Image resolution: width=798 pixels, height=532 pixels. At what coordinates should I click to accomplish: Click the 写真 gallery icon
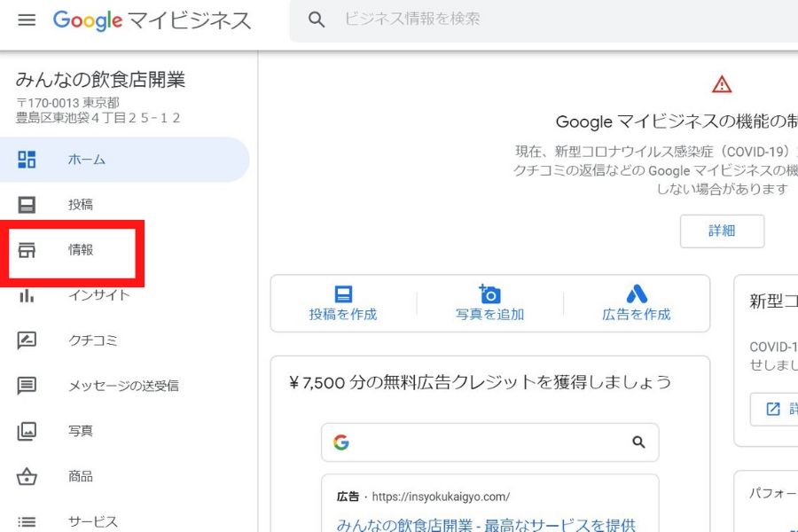pyautogui.click(x=27, y=431)
